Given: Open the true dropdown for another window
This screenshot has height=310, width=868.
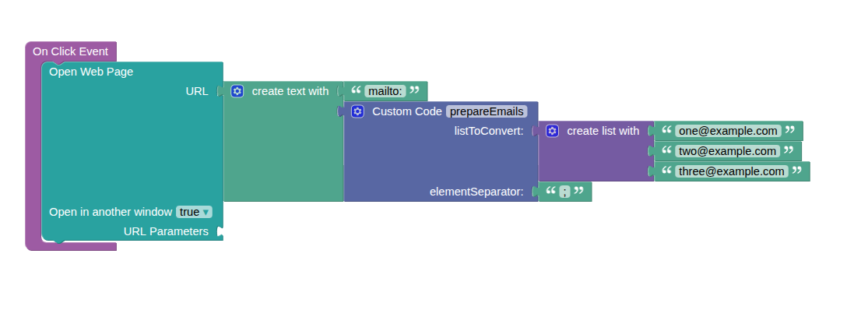Looking at the screenshot, I should [195, 212].
